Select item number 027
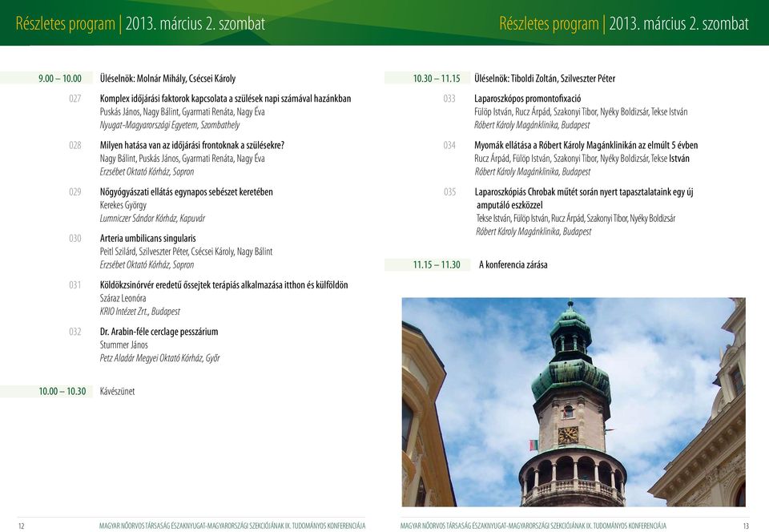 coord(75,99)
